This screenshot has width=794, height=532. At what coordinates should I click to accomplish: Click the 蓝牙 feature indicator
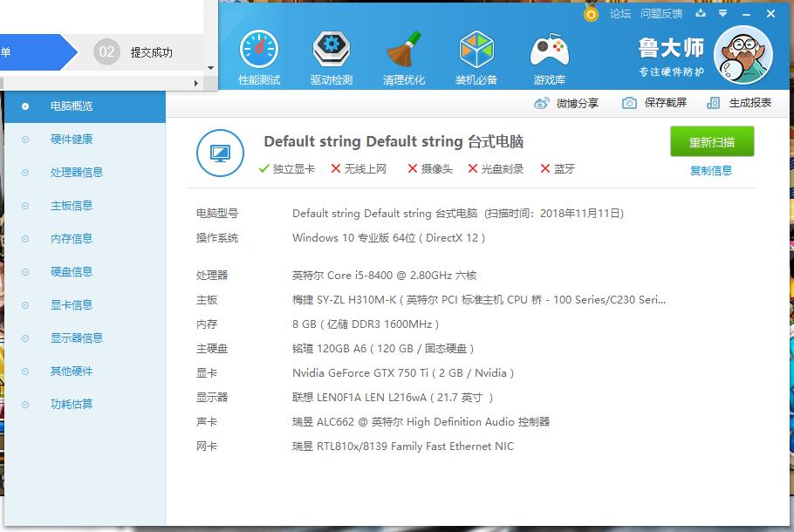pos(558,168)
